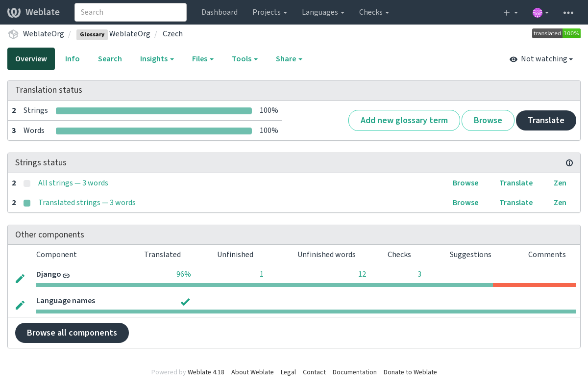This screenshot has width=588, height=391.
Task: Open the three-dots more menu
Action: click(x=568, y=12)
